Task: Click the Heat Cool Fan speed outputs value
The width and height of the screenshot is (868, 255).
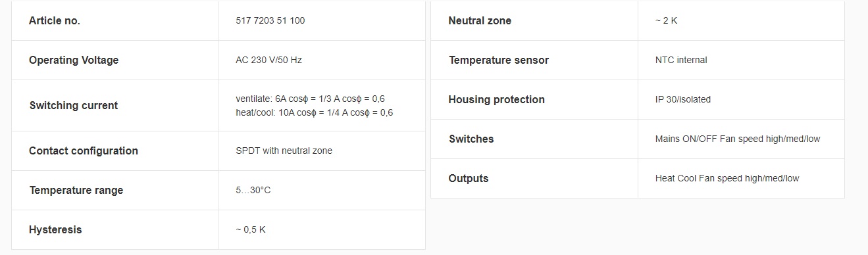Action: [727, 178]
